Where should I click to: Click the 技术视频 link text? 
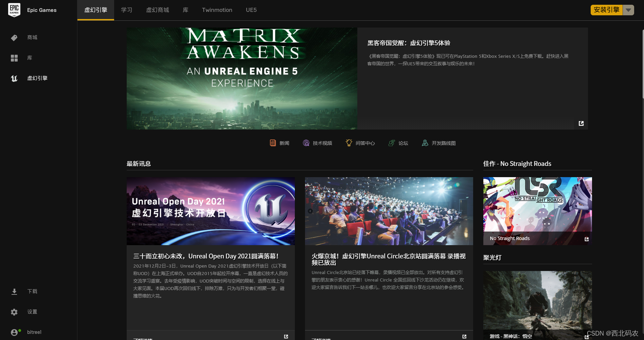[322, 143]
